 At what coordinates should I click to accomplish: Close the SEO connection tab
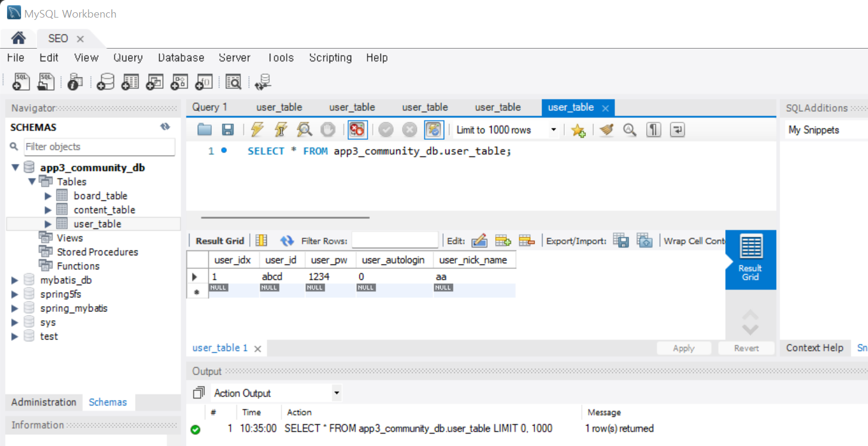click(80, 39)
